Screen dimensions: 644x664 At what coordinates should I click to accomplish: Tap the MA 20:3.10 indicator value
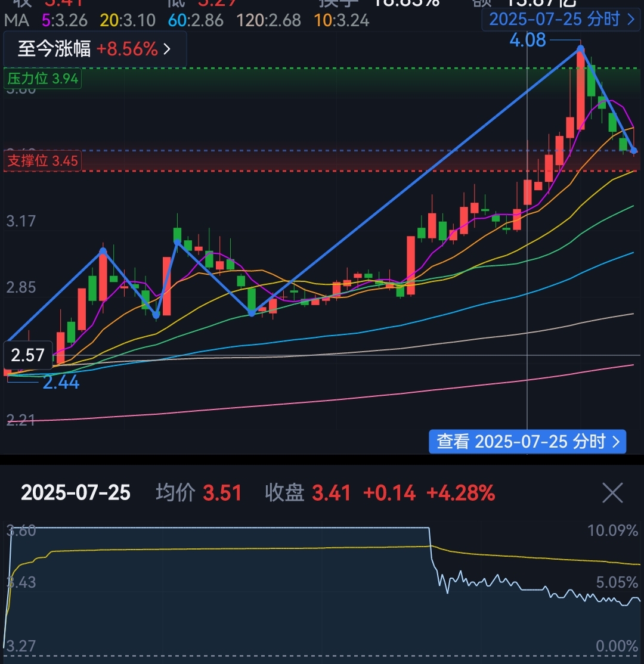coord(128,20)
